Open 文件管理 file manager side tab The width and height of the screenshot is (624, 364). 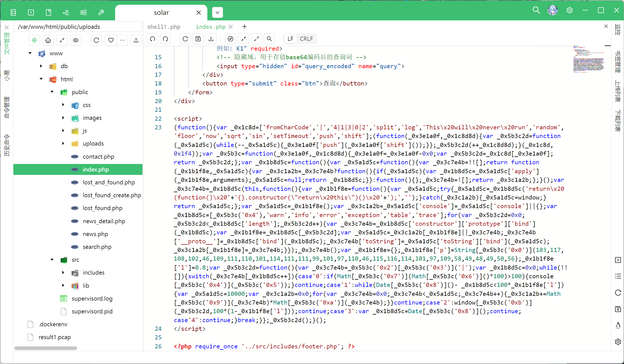pyautogui.click(x=7, y=44)
